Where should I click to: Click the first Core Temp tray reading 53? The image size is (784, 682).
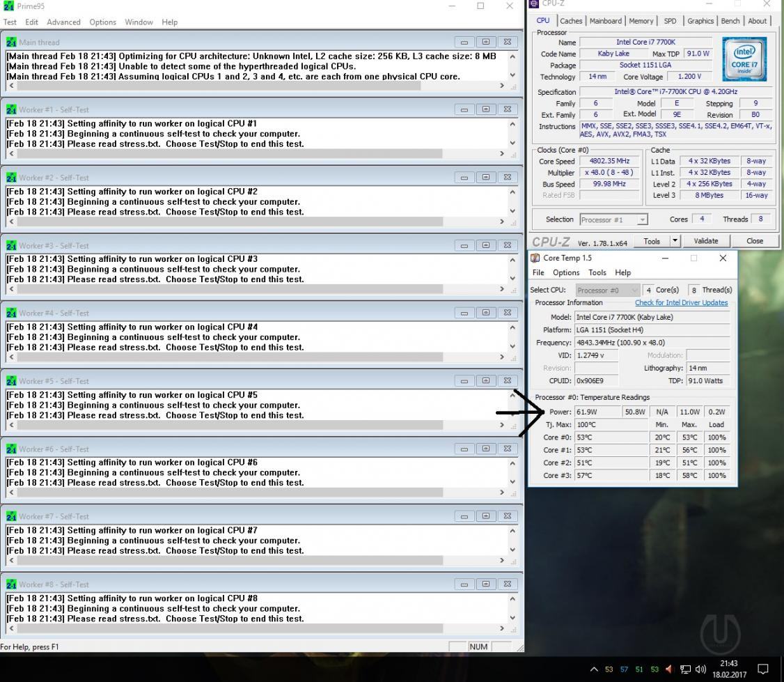609,669
